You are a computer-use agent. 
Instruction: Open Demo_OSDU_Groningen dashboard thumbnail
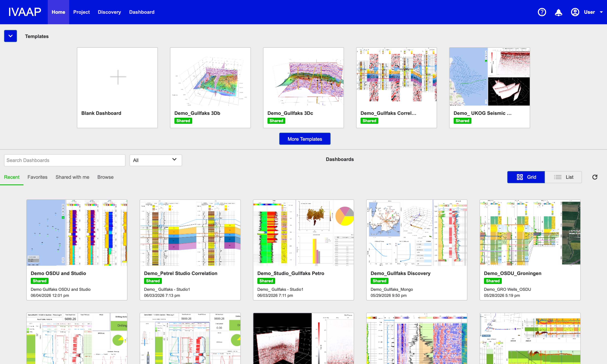[530, 233]
